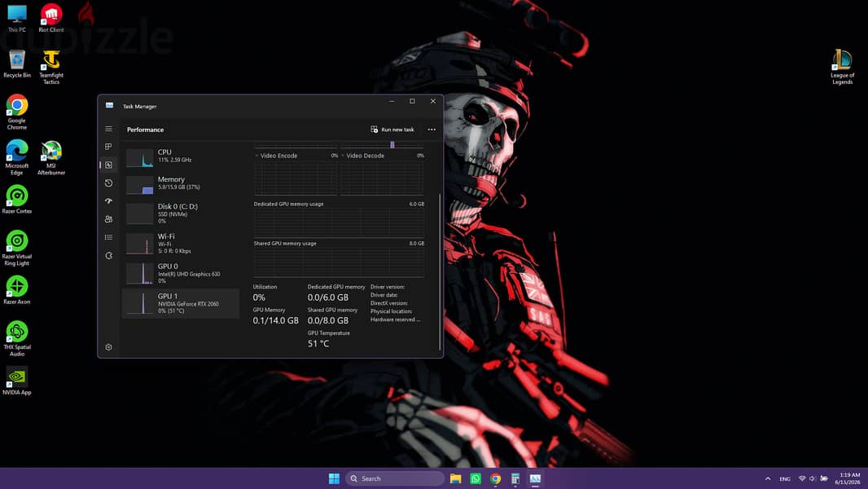
Task: Select the Memory performance item
Action: [181, 183]
